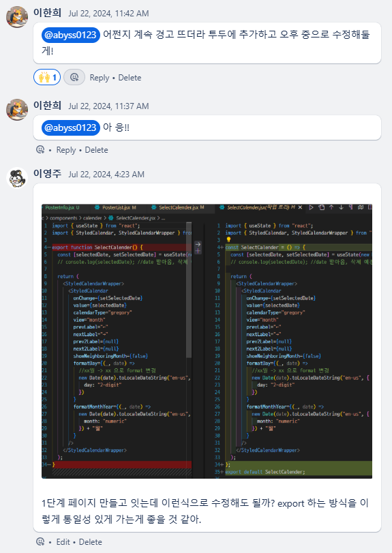
Task: Reply to the '아 응!!' comment
Action: 66,150
